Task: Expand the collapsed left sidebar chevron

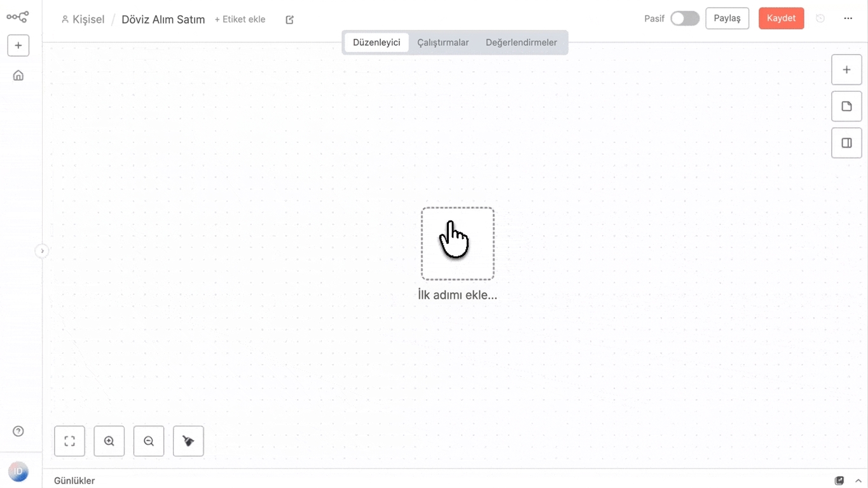Action: 42,251
